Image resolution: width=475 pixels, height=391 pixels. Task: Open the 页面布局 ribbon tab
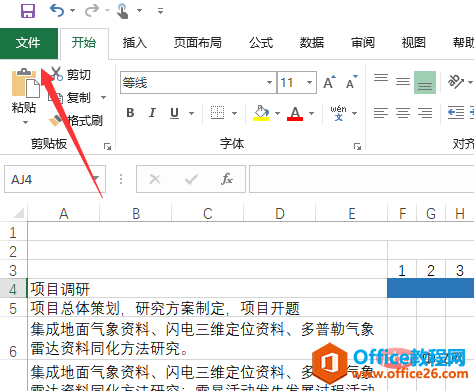tap(198, 43)
